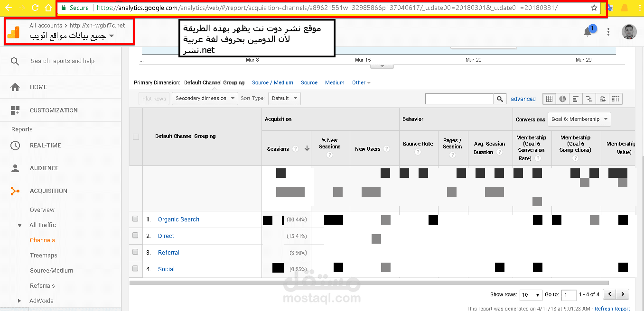Click the Plot Rows button

click(154, 99)
